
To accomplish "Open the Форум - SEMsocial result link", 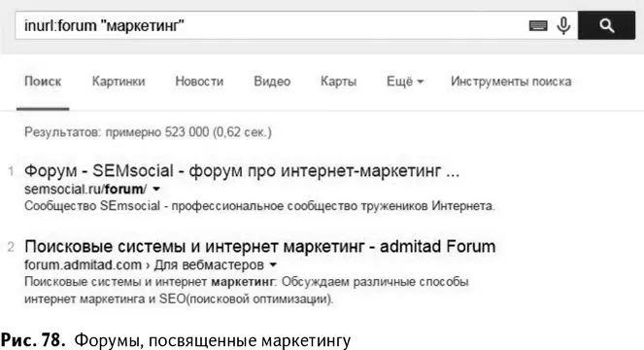I will (242, 171).
